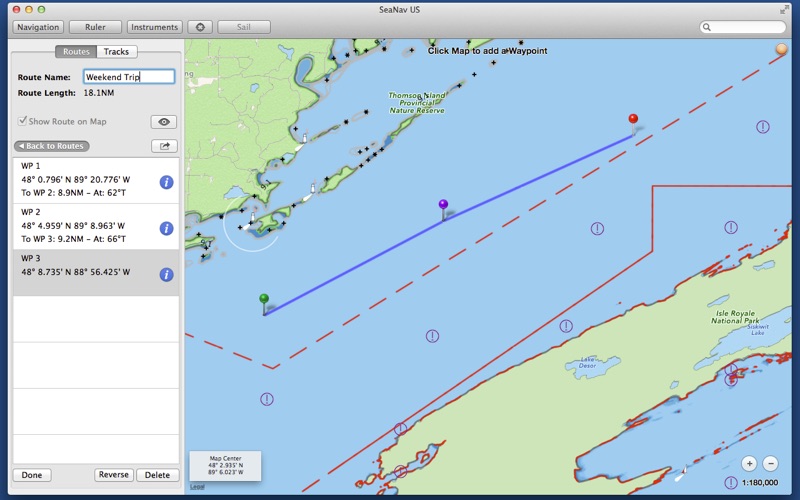This screenshot has height=500, width=800.
Task: Open info for waypoint WP 1
Action: [167, 182]
